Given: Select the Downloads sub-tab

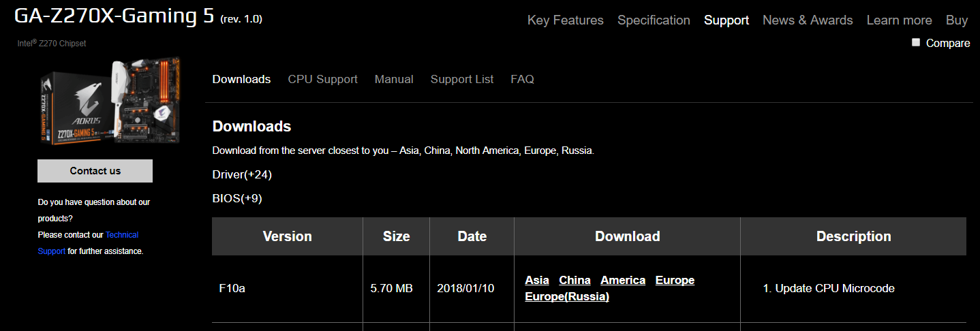Looking at the screenshot, I should (x=241, y=80).
